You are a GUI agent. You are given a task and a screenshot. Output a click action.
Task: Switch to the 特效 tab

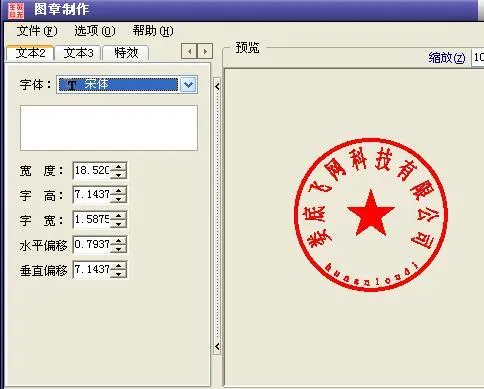coord(126,53)
